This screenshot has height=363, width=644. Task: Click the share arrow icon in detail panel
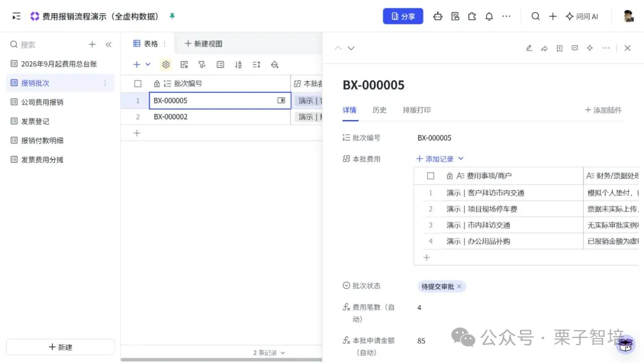(544, 48)
